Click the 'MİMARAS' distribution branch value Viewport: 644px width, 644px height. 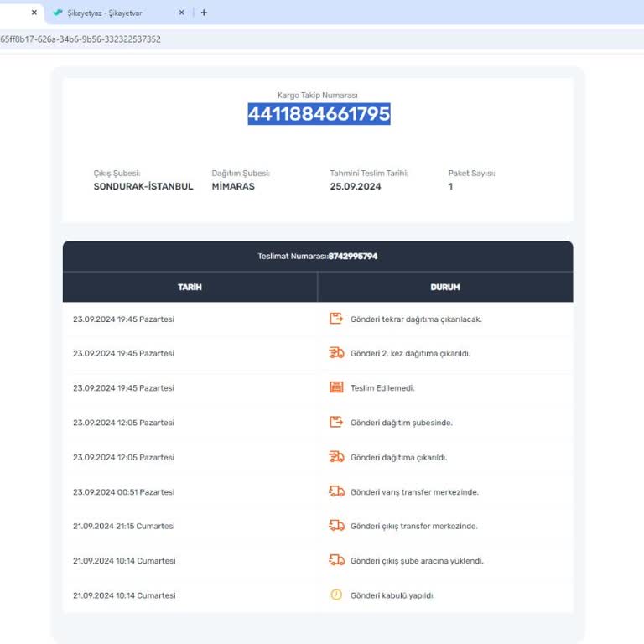click(x=233, y=186)
